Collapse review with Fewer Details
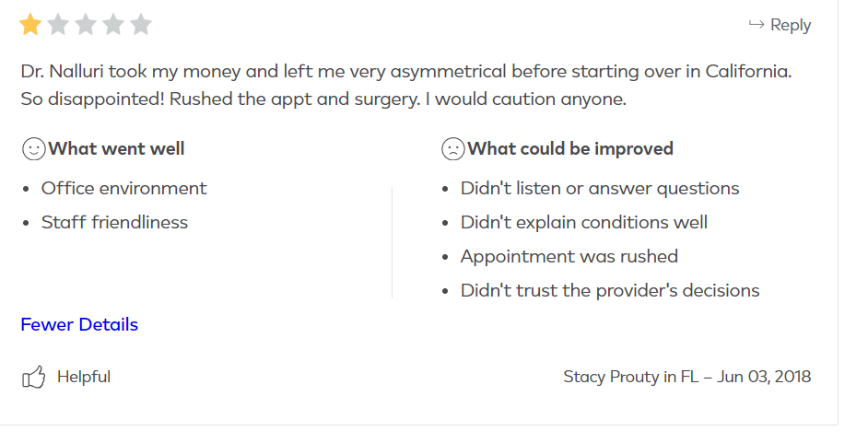Image resolution: width=868 pixels, height=443 pixels. (79, 324)
